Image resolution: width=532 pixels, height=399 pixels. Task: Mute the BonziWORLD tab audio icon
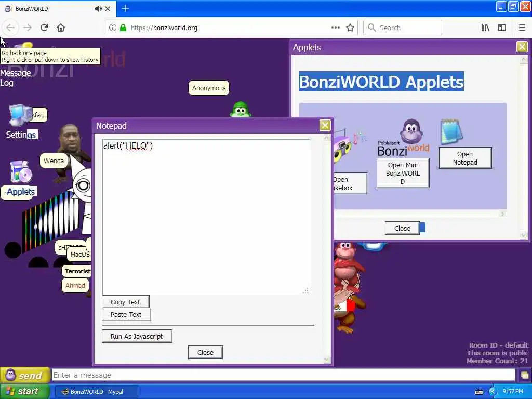tap(98, 9)
